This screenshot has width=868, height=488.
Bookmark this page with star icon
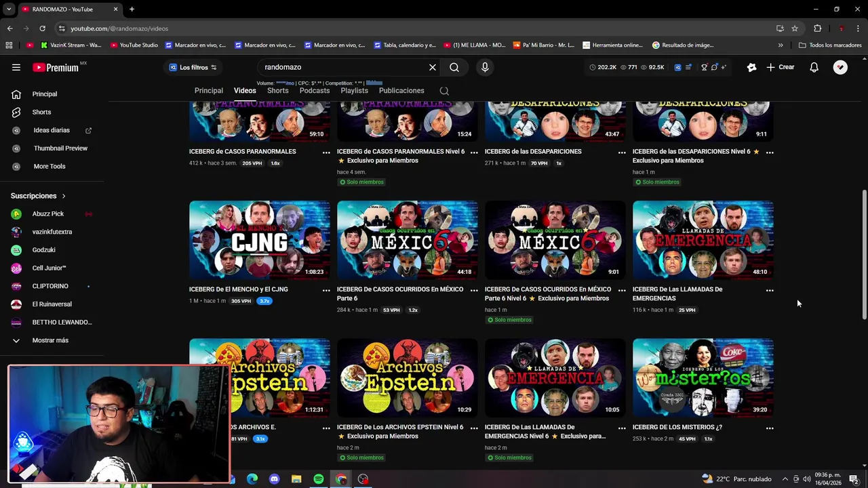(x=795, y=28)
